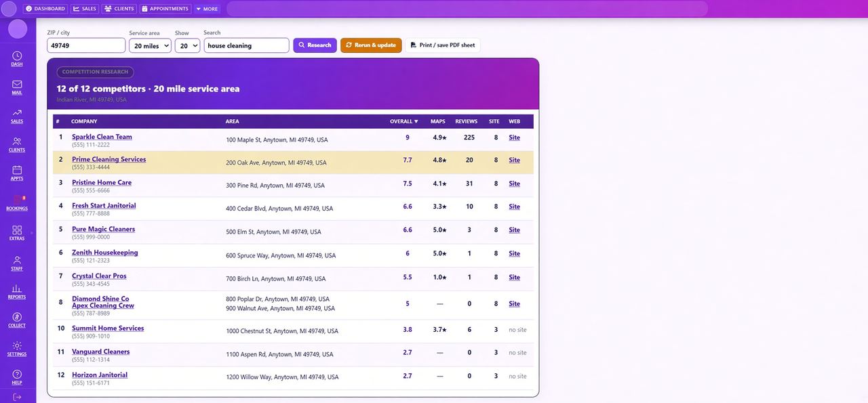Open the Service area 20 miles dropdown
Image resolution: width=868 pixels, height=403 pixels.
tap(150, 45)
